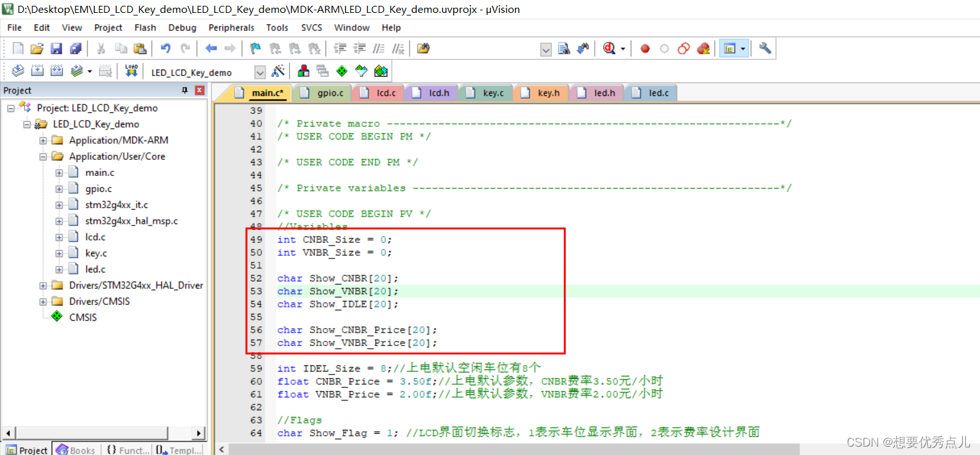Viewport: 980px width, 455px height.
Task: Click the Rebuild all target files icon
Action: [57, 72]
